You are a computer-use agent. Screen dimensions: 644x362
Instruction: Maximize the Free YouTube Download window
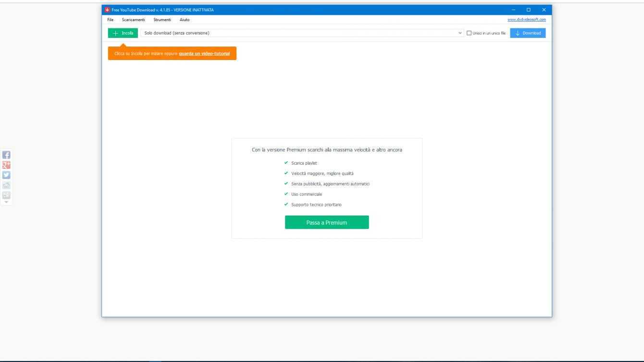click(x=528, y=10)
